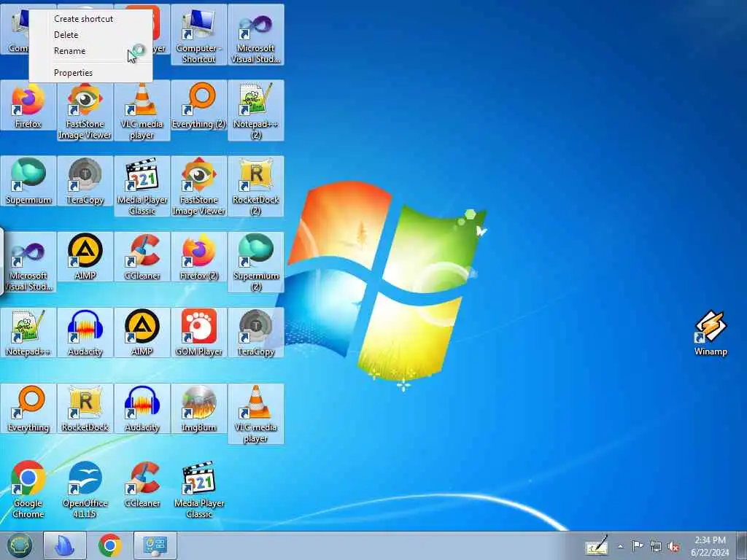Select the OpenOffice 4.1.15 desktop icon
This screenshot has width=747, height=560.
pos(85,489)
